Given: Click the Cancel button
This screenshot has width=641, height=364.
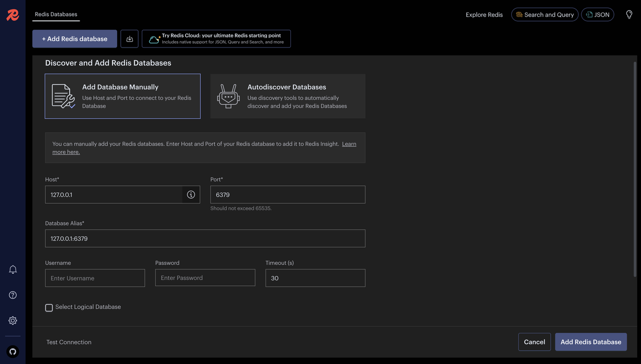Looking at the screenshot, I should [534, 342].
